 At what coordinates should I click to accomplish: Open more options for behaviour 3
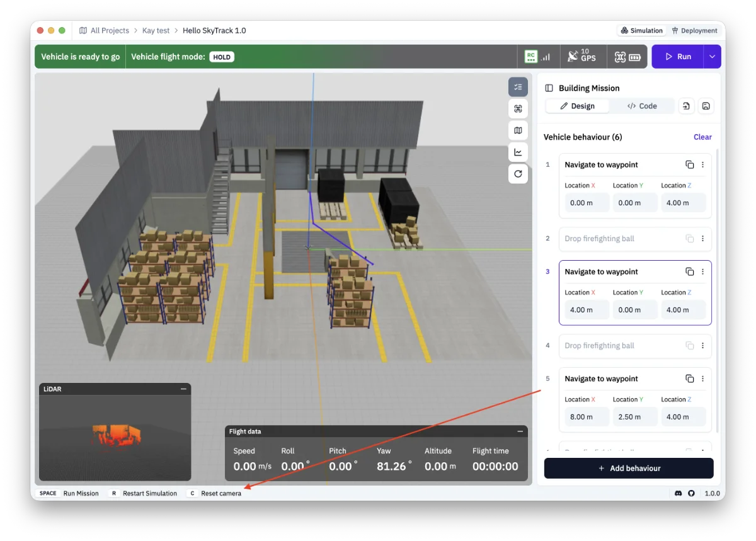[x=702, y=272]
